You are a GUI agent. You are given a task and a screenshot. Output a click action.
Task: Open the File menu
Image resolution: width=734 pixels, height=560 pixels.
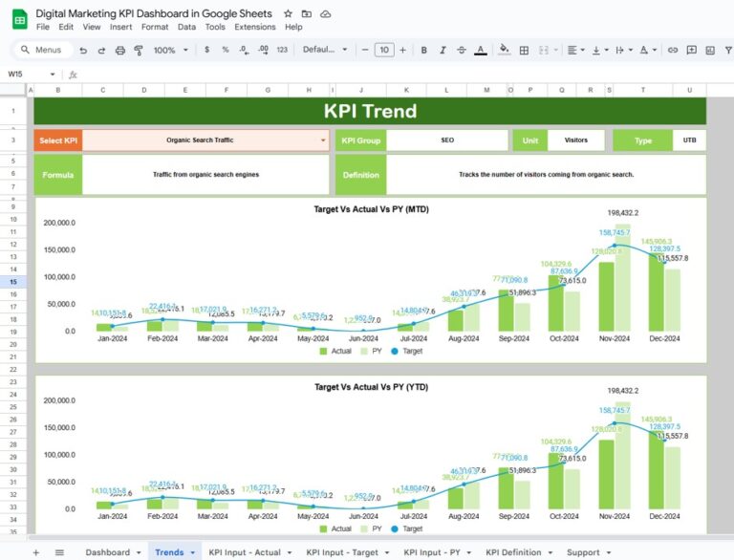(43, 27)
